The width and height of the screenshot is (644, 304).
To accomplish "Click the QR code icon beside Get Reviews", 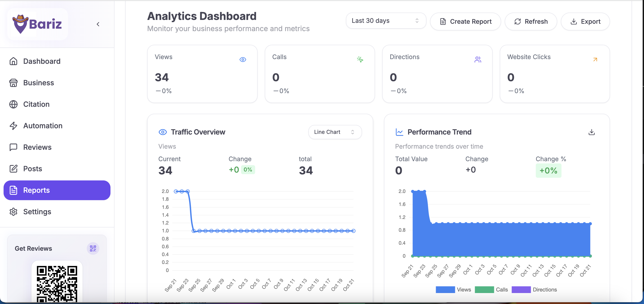I will click(93, 248).
